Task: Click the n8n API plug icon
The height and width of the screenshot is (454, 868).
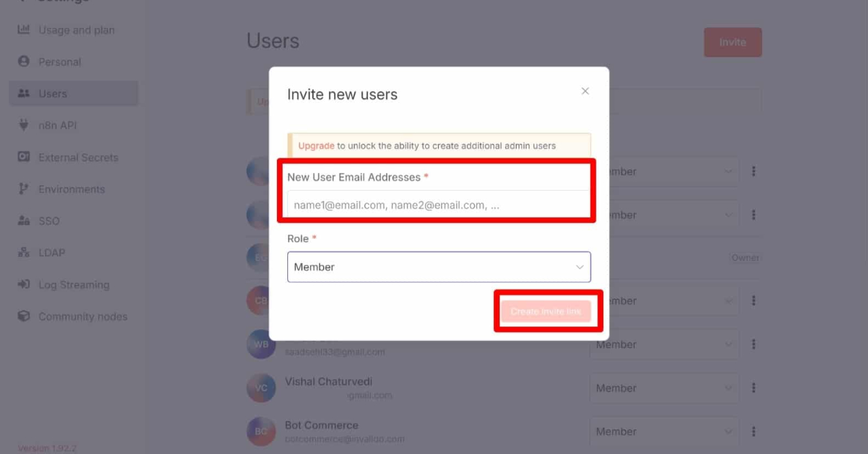Action: click(x=23, y=125)
